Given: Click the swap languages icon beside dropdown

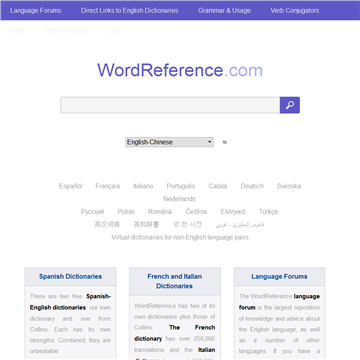Looking at the screenshot, I should (225, 142).
